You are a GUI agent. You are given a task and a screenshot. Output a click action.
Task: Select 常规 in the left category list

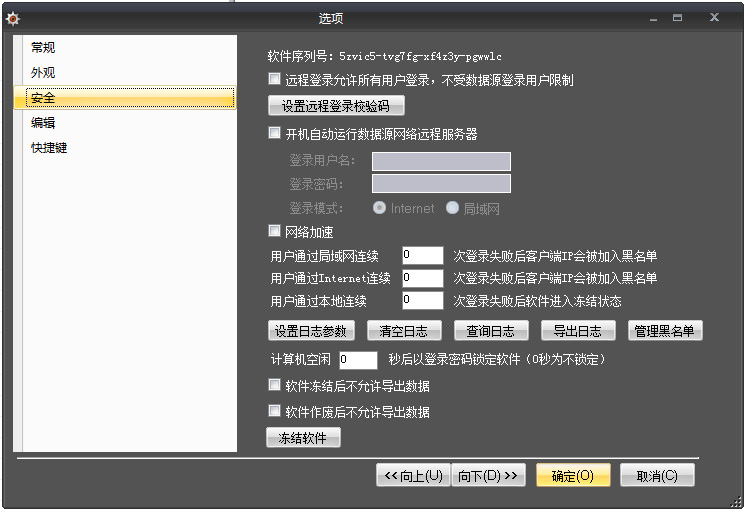click(43, 47)
